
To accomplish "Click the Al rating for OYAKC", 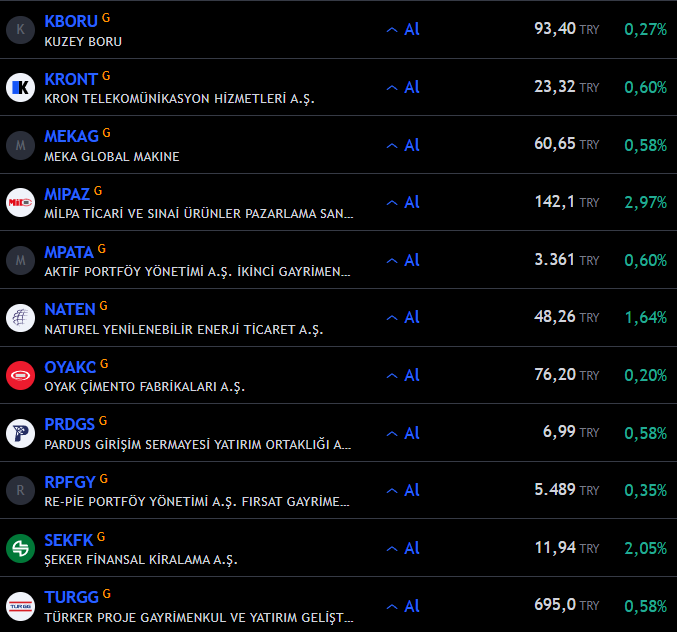I will tap(403, 375).
